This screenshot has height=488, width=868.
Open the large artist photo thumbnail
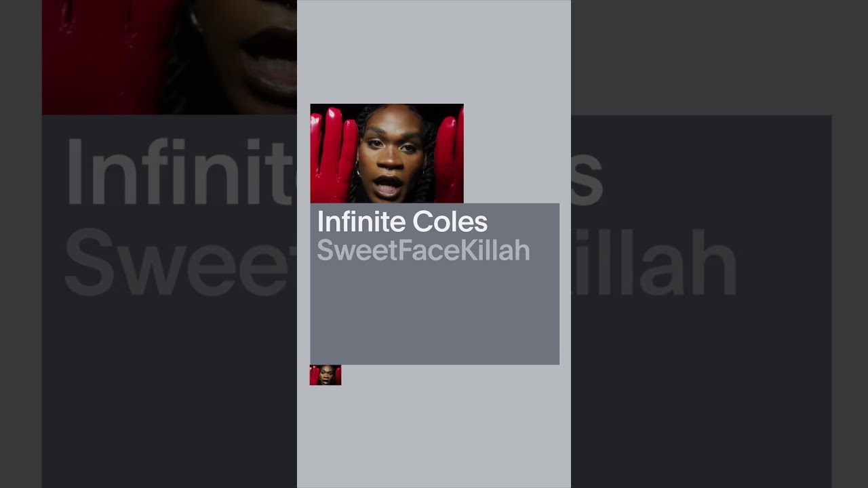[x=387, y=153]
